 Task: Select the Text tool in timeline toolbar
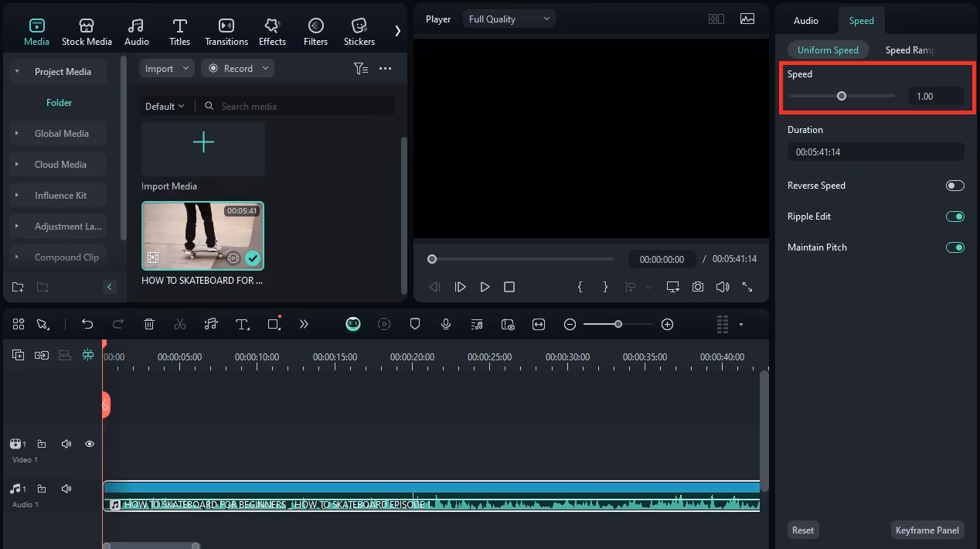pyautogui.click(x=242, y=325)
